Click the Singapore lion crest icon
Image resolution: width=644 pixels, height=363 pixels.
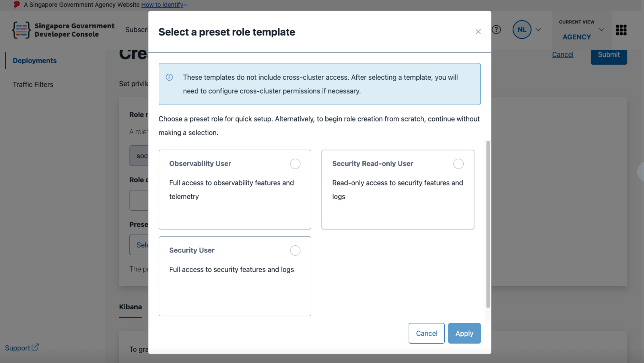[17, 4]
